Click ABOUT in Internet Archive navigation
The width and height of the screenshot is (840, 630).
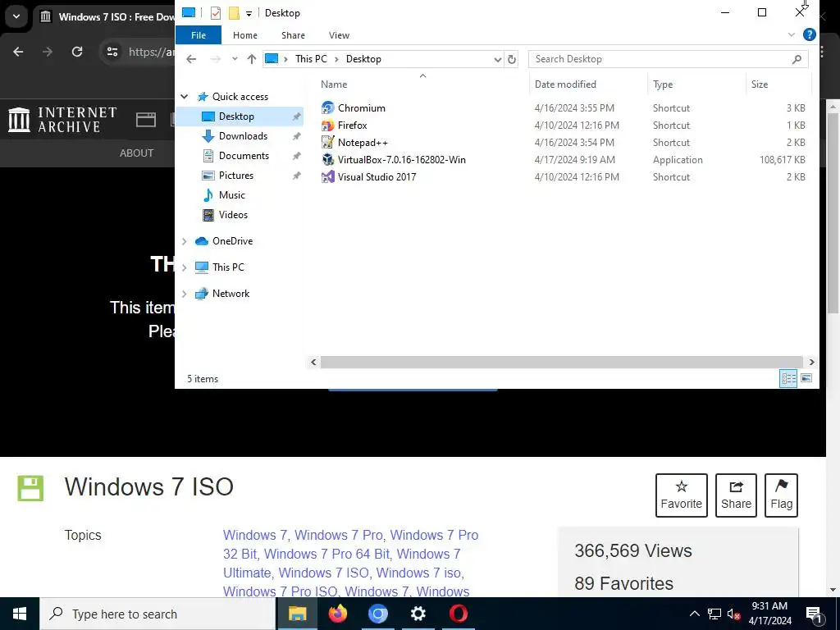136,153
